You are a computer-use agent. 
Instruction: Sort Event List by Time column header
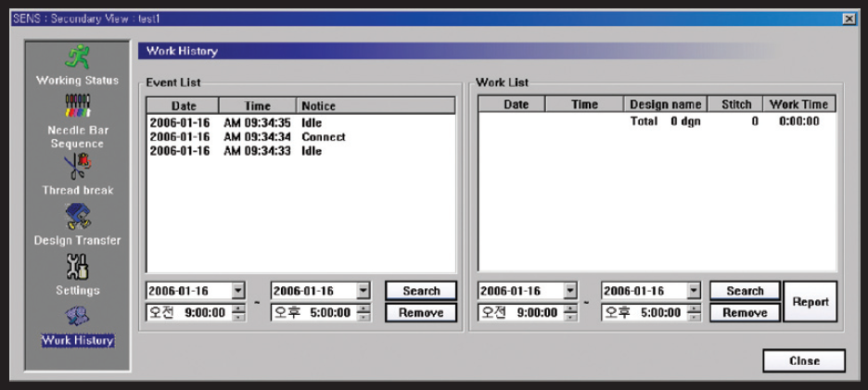click(258, 106)
